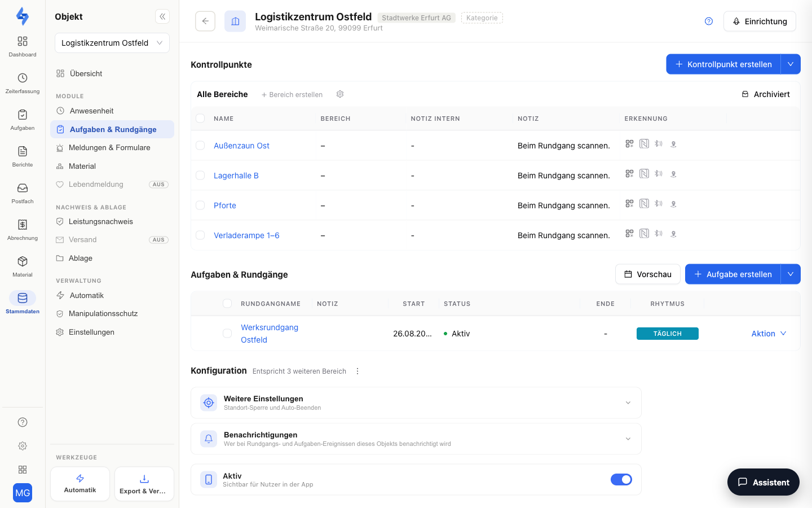Go to Berichte in the rail
The height and width of the screenshot is (508, 812).
pyautogui.click(x=23, y=156)
